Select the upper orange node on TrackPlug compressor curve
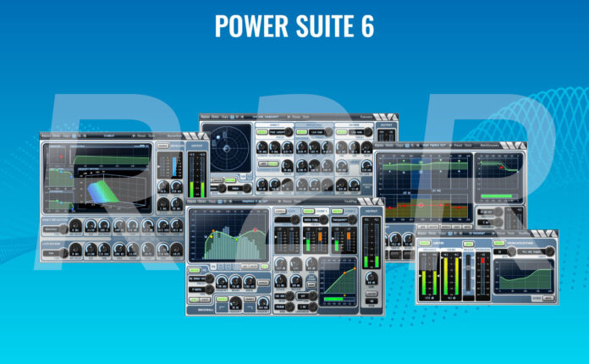Viewport: 589px width, 364px height. [x=355, y=269]
